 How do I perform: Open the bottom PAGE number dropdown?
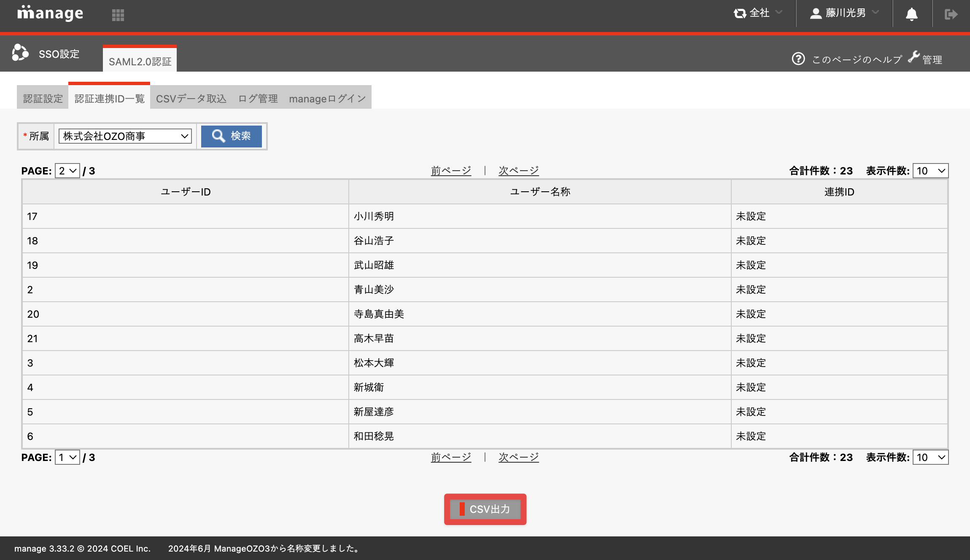click(67, 457)
